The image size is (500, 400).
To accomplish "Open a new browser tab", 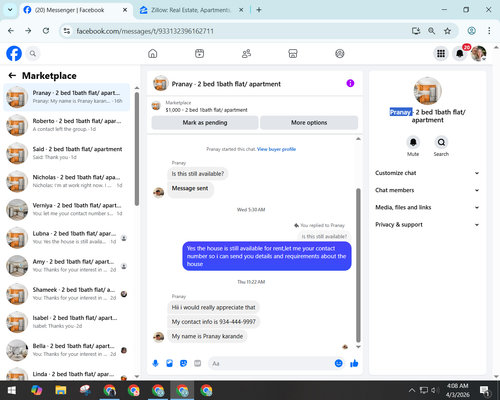I will 259,10.
